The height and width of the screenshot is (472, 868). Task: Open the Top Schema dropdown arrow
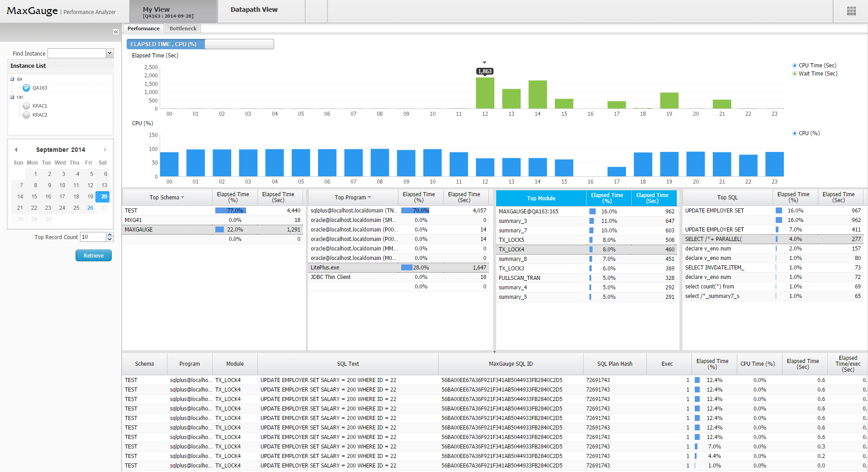coord(183,198)
